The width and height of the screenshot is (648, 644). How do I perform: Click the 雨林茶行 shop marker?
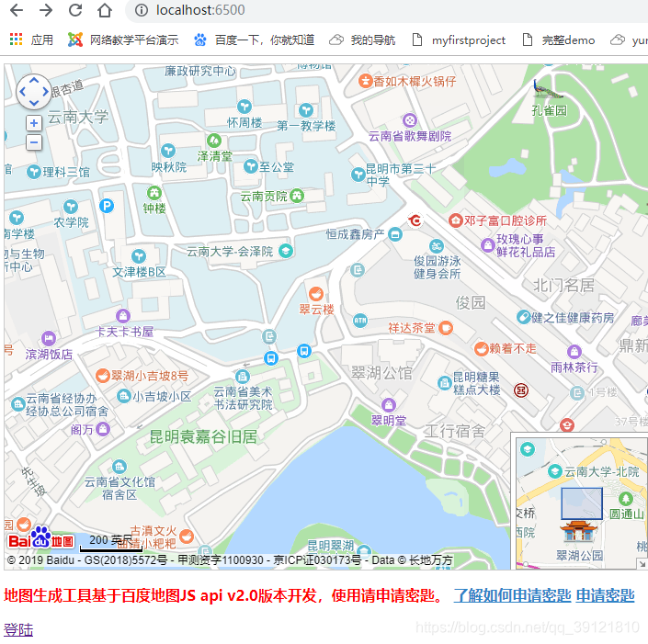574,352
